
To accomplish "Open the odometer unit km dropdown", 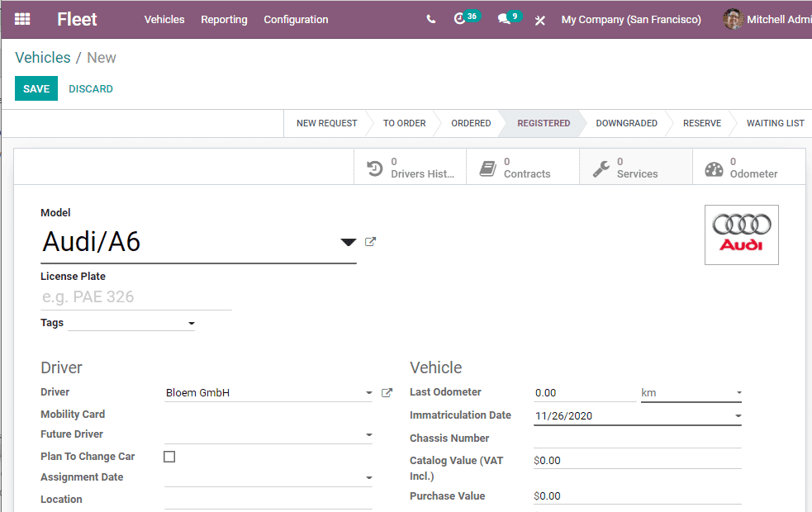I will coord(691,393).
